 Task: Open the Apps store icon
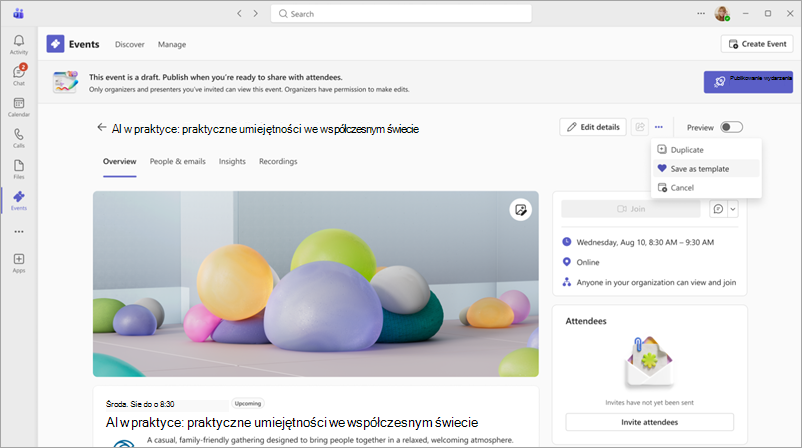(x=19, y=263)
